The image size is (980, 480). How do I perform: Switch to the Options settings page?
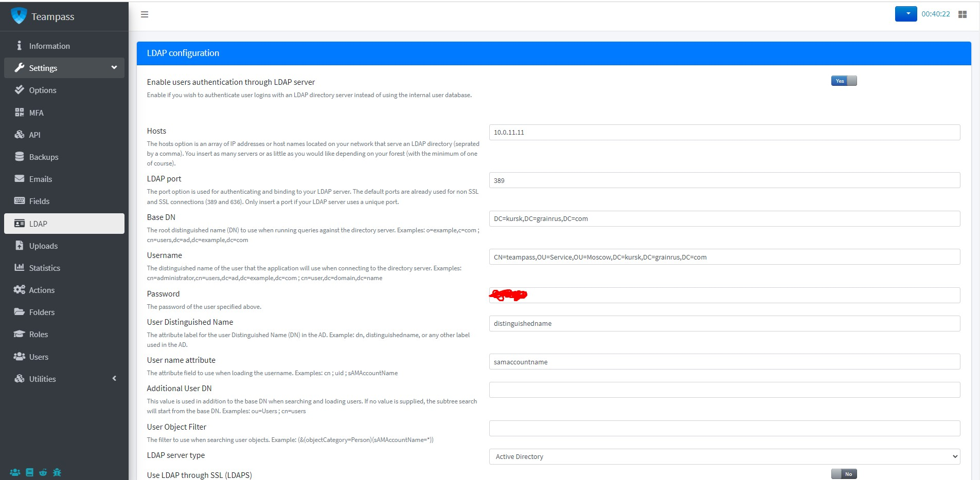43,90
